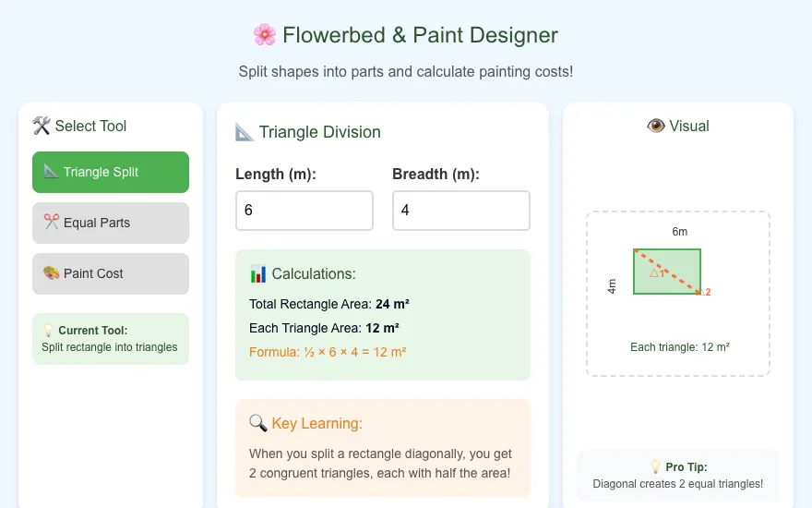
Task: Focus the Breadth (m) input field
Action: pos(460,211)
